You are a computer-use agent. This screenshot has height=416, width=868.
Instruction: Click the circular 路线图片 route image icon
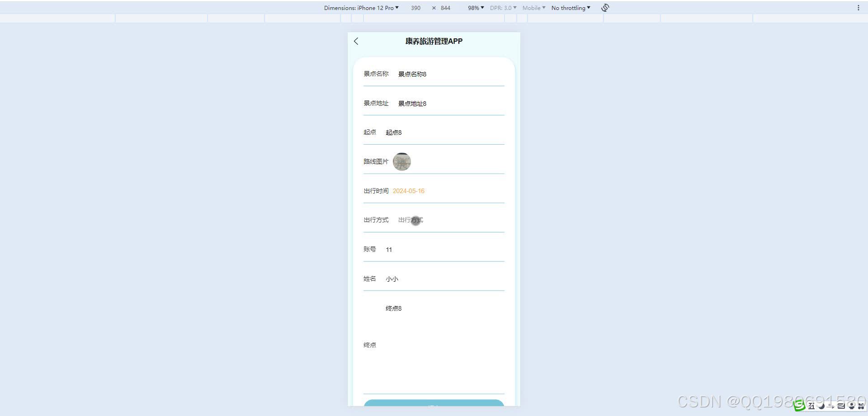click(402, 161)
